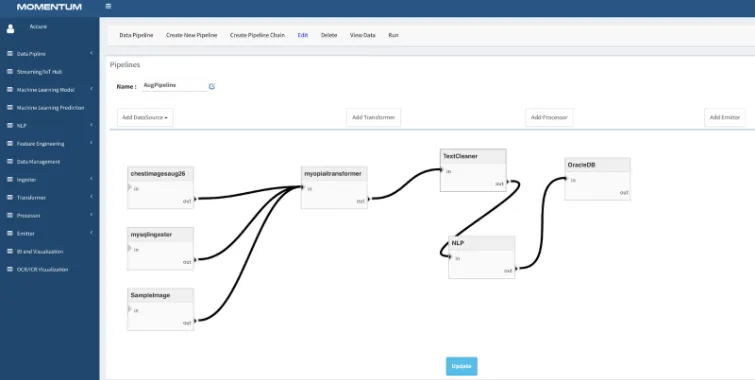Expand the Feature Engineering sidebar chevron
Image resolution: width=755 pixels, height=380 pixels.
tap(91, 143)
